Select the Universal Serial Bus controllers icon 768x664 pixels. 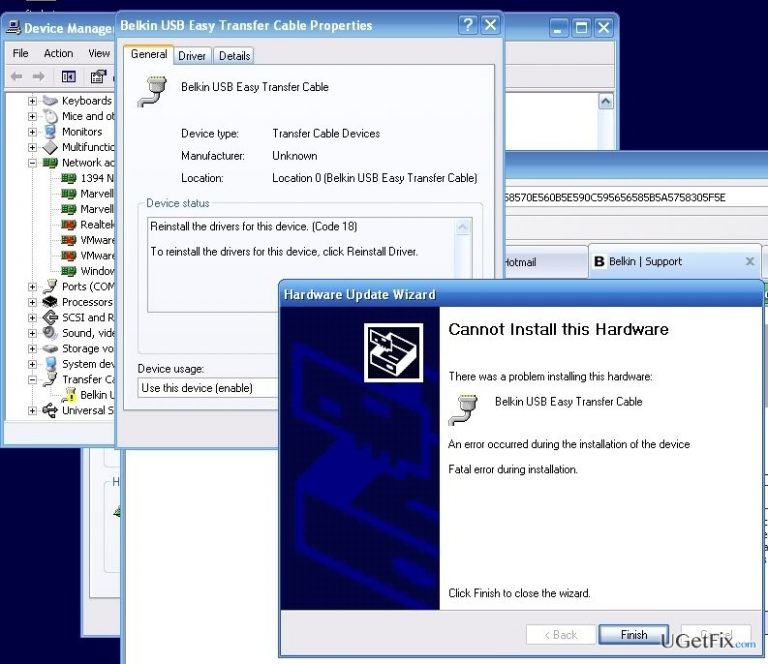click(50, 410)
